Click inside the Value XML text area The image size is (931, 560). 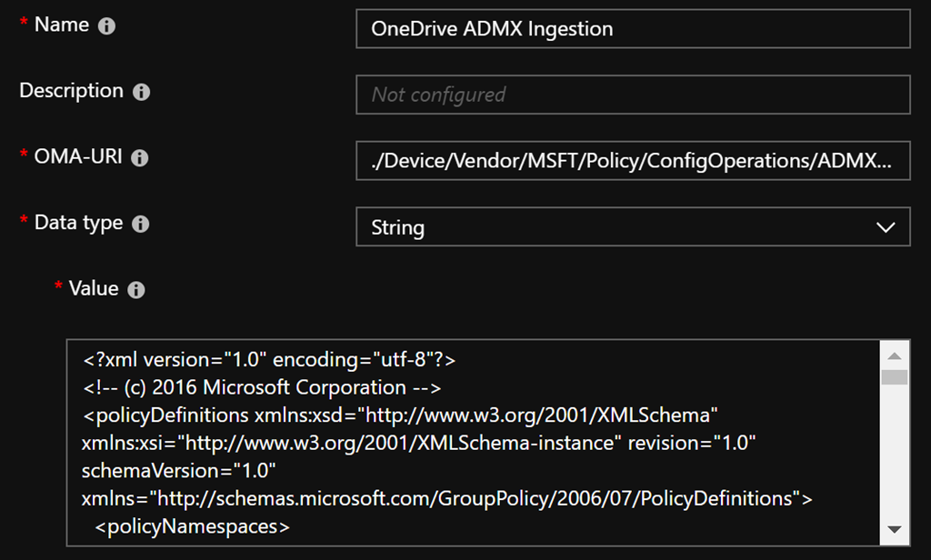[x=473, y=443]
